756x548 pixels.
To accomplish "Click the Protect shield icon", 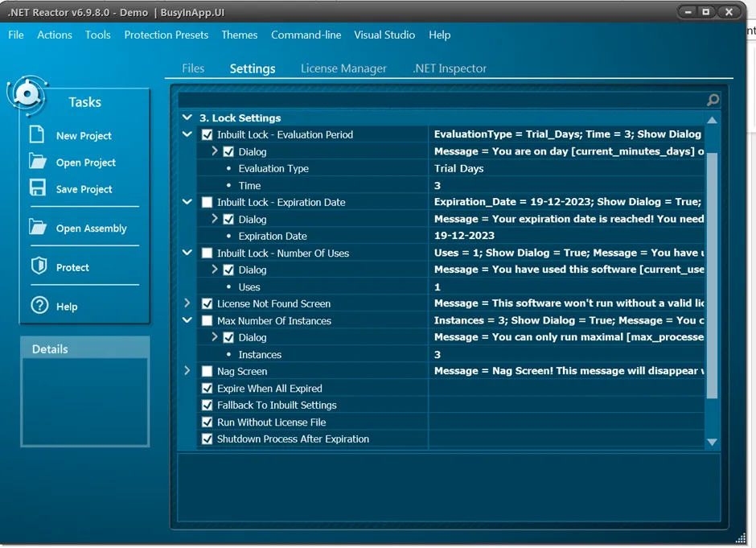I will point(39,266).
